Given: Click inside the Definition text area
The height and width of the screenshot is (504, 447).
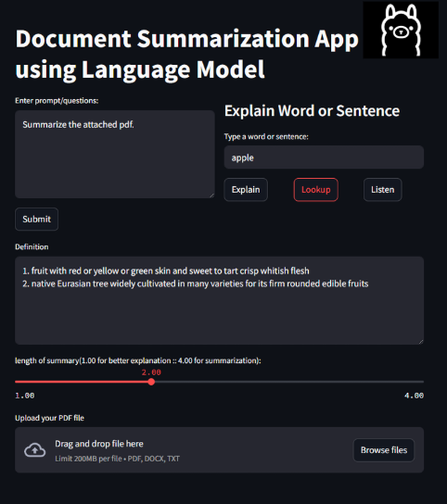Looking at the screenshot, I should coord(219,300).
